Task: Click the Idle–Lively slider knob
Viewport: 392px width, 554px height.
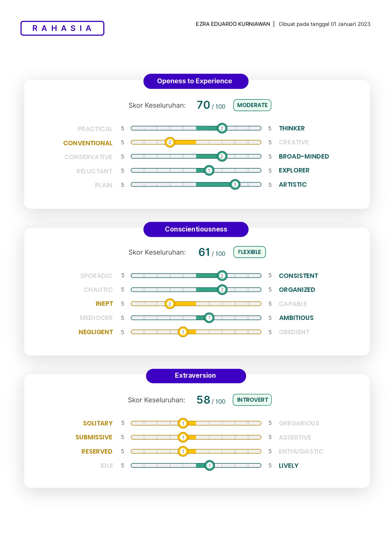Action: (209, 466)
